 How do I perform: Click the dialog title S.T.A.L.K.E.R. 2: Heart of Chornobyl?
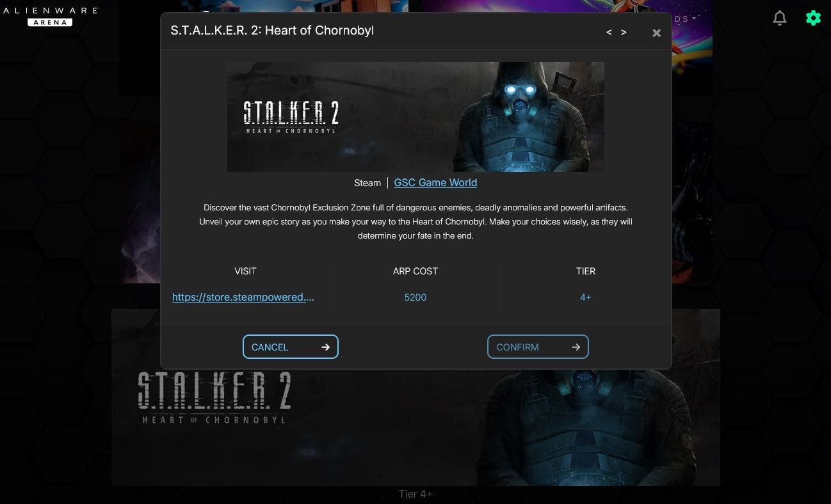(x=272, y=30)
